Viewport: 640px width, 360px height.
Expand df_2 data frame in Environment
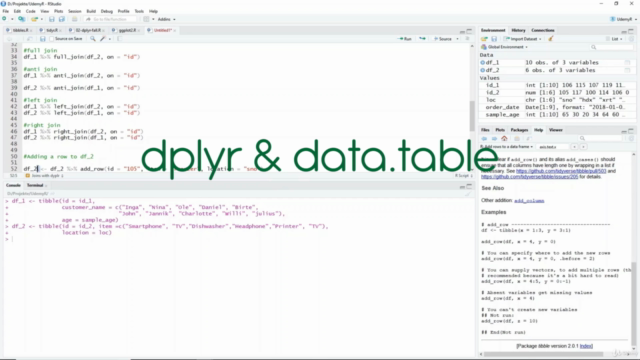(482, 70)
